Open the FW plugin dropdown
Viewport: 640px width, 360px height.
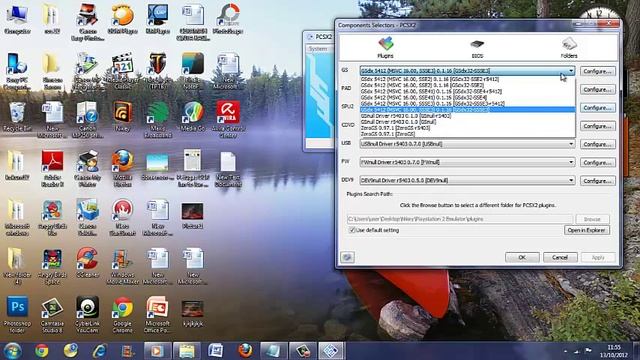click(467, 162)
